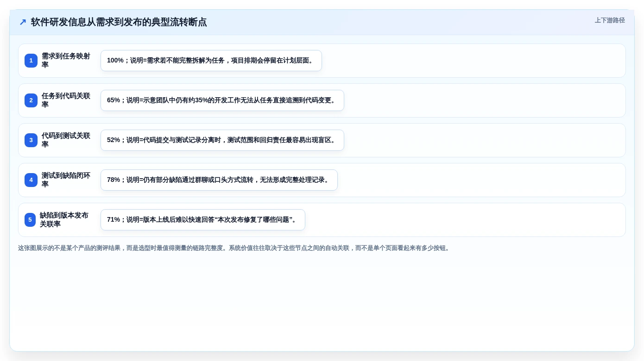
Task: Click the 100% description box
Action: tap(211, 61)
